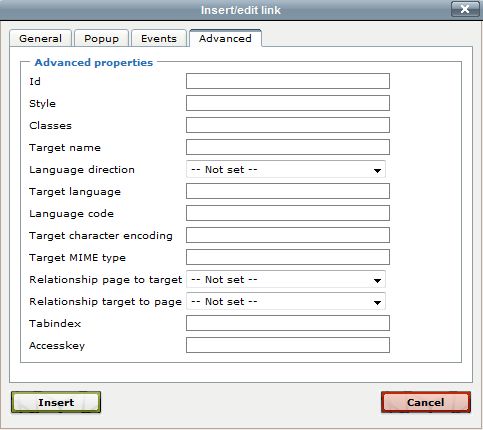Screen dimensions: 483x430
Task: Focus the Style input field
Action: [x=288, y=103]
